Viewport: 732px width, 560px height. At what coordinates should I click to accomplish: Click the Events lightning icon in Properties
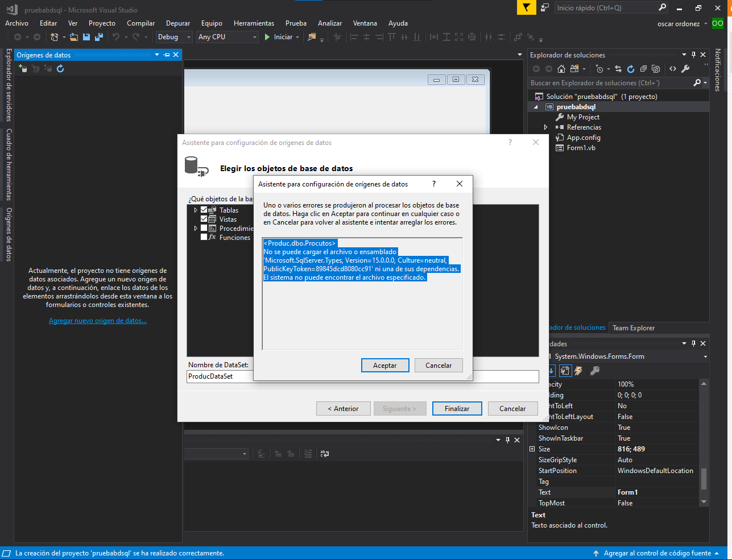[578, 371]
